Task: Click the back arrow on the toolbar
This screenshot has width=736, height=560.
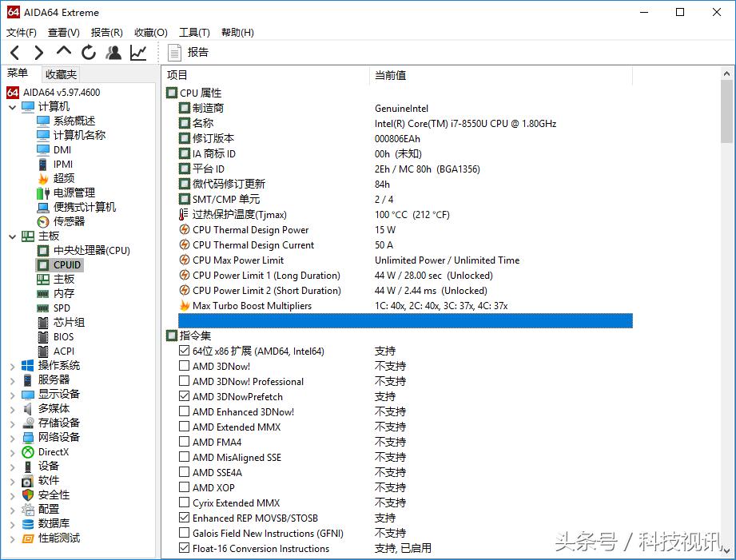Action: pyautogui.click(x=14, y=51)
